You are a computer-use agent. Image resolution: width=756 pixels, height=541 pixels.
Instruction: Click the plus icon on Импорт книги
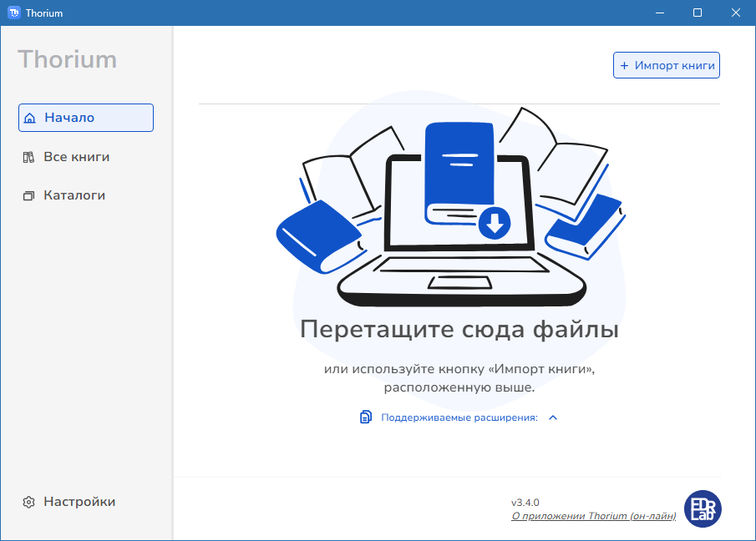coord(624,65)
